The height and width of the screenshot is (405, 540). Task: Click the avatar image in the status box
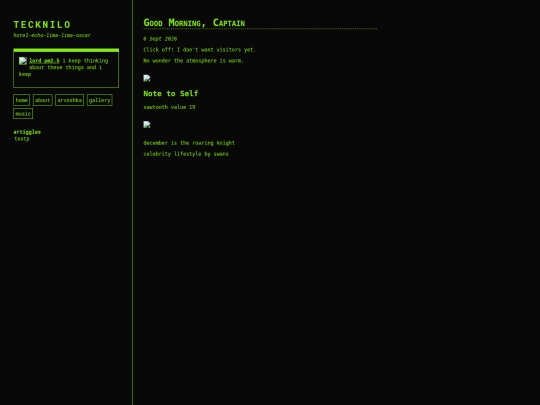pyautogui.click(x=23, y=61)
